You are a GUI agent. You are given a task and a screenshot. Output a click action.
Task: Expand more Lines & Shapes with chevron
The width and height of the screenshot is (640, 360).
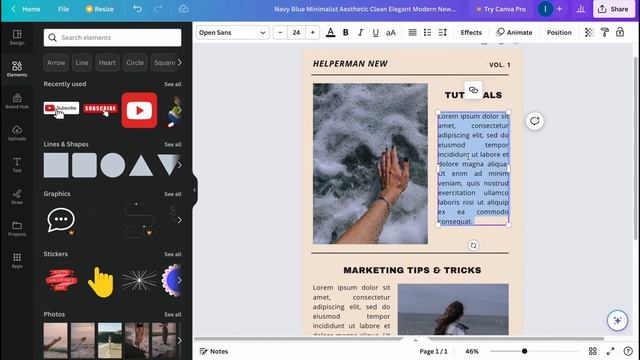coord(179,165)
